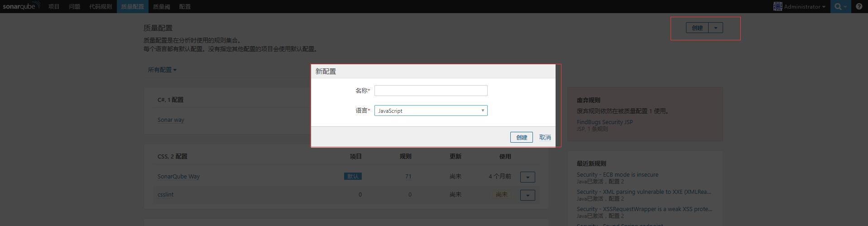Open the FindBugs Security JSP link

604,122
